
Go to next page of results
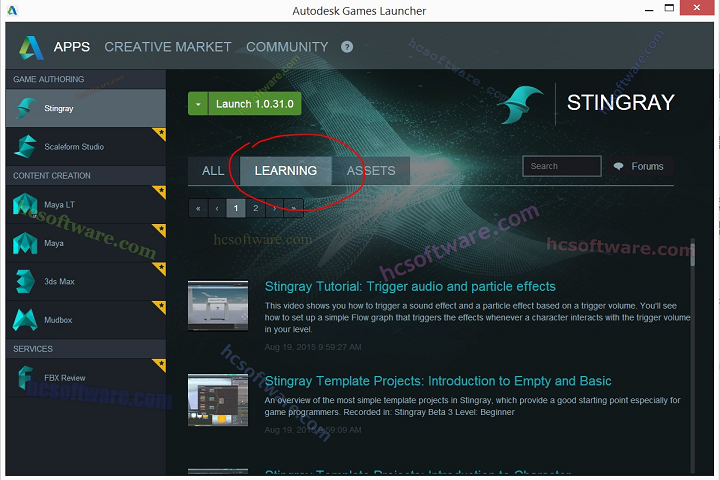pos(274,208)
